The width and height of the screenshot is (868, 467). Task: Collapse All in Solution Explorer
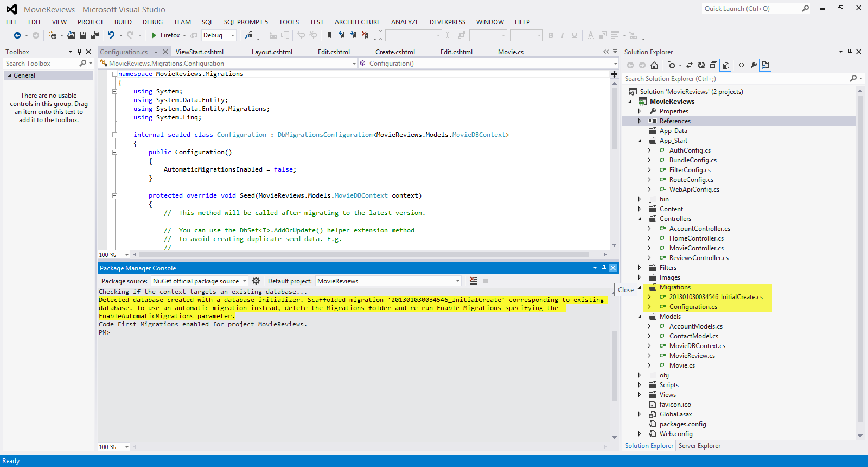(713, 65)
